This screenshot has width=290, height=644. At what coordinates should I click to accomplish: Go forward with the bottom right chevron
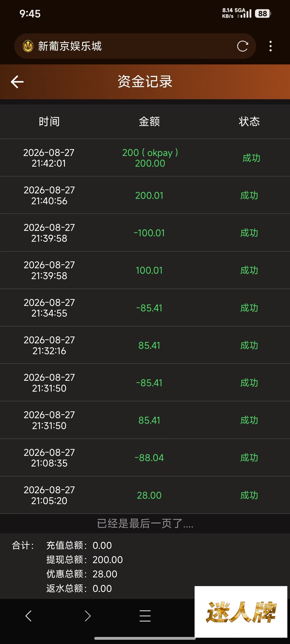coord(87,616)
